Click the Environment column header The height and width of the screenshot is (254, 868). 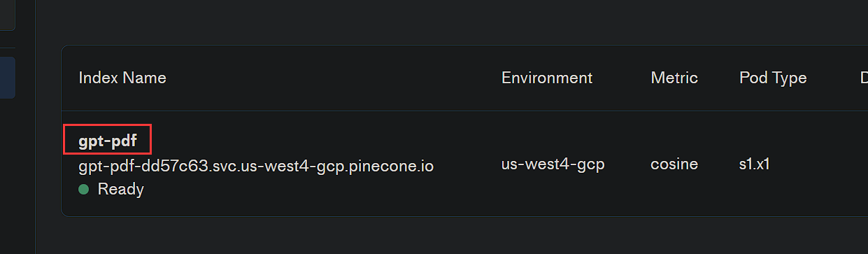(x=547, y=78)
